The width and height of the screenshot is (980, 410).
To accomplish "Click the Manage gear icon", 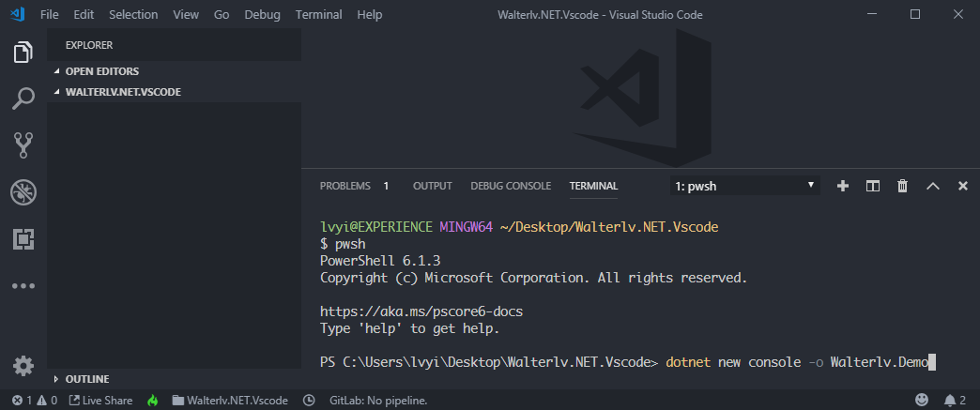I will tap(23, 365).
